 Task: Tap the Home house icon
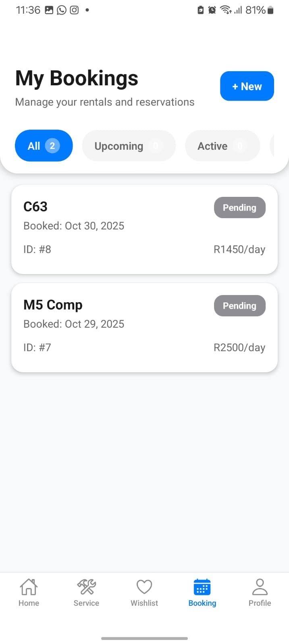tap(29, 587)
